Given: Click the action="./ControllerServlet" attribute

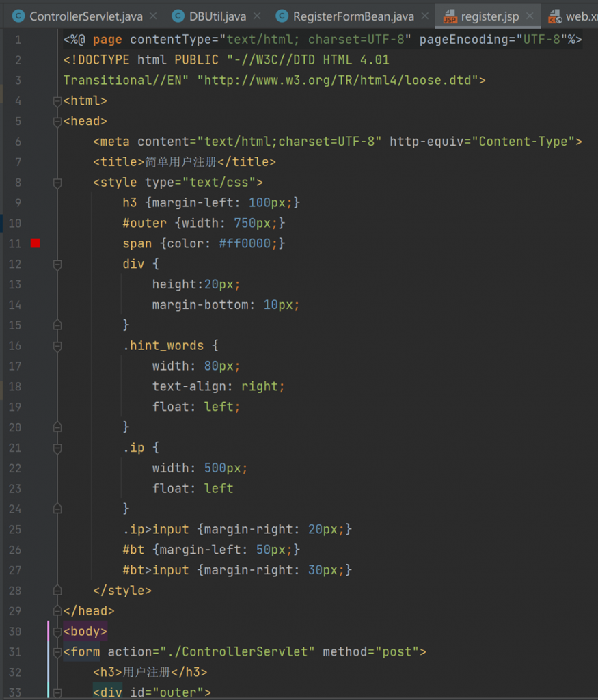Looking at the screenshot, I should [x=211, y=652].
